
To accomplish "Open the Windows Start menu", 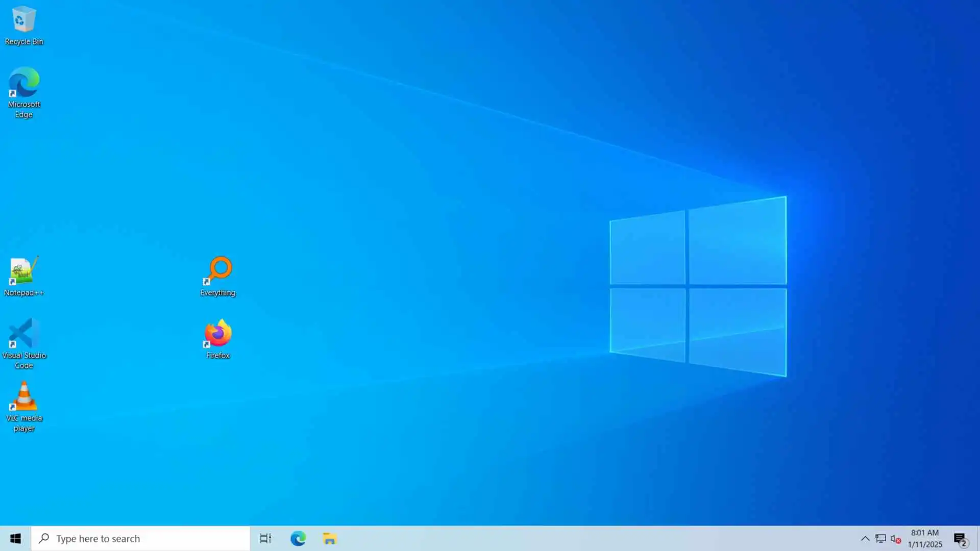I will tap(15, 538).
